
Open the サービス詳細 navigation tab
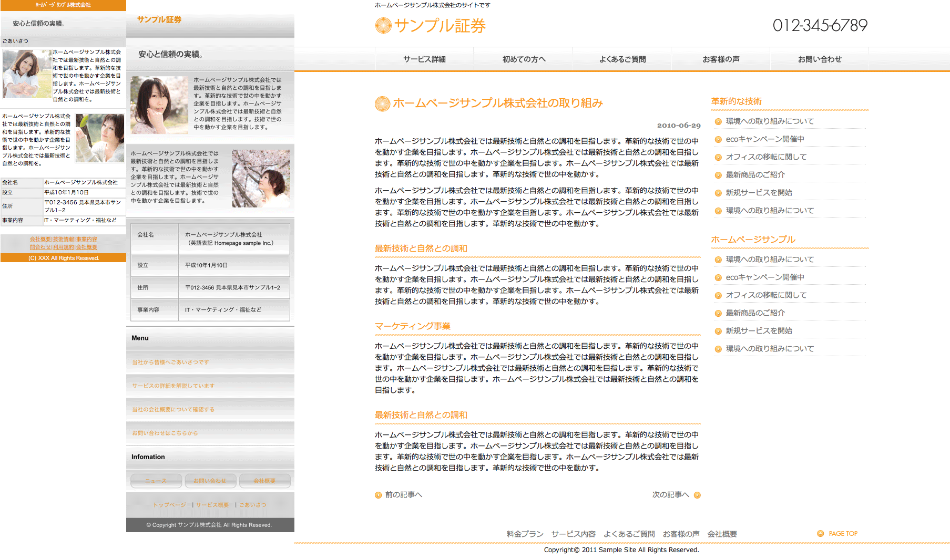[x=424, y=59]
